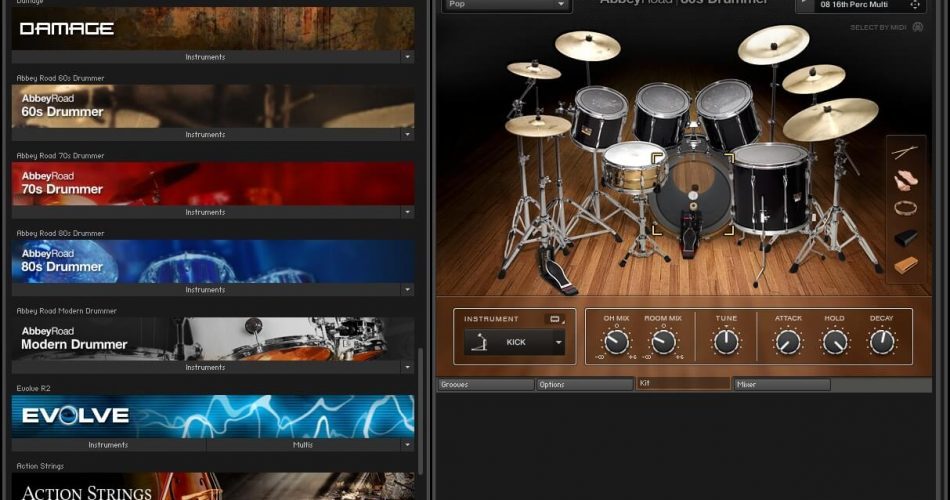
Task: Open Instruments under Modern Drummer
Action: (x=206, y=367)
